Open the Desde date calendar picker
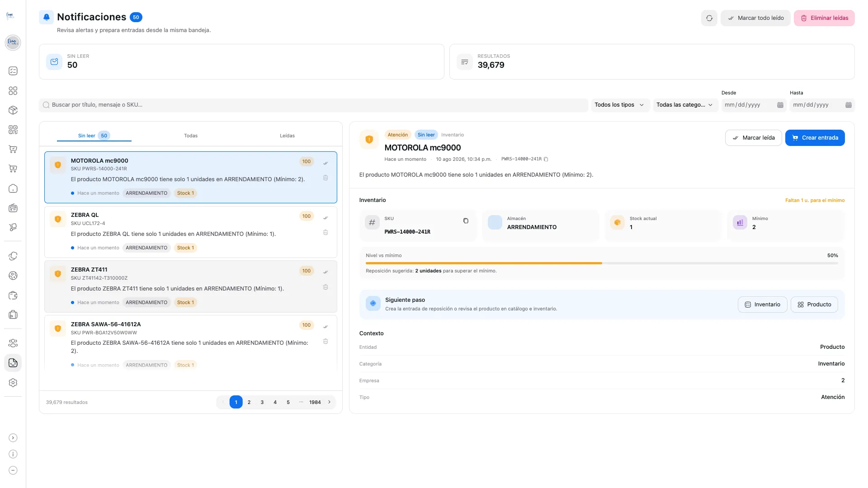Viewport: 868px width, 488px height. [x=780, y=105]
